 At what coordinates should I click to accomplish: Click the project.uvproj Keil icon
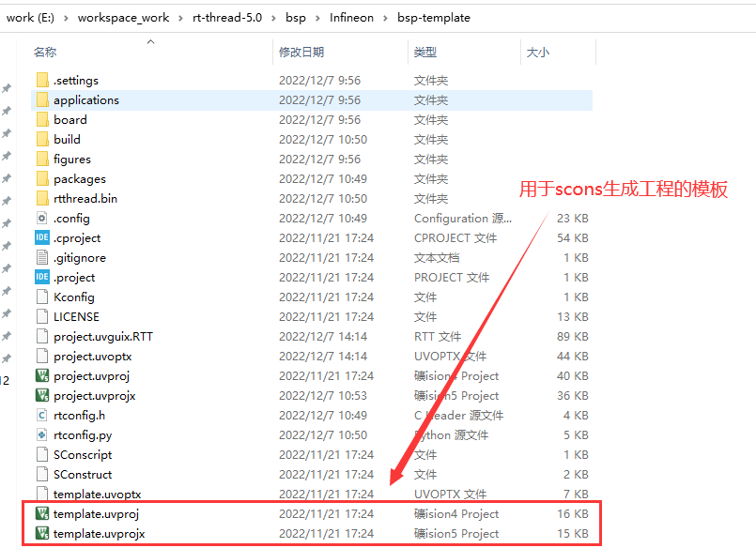pyautogui.click(x=41, y=376)
